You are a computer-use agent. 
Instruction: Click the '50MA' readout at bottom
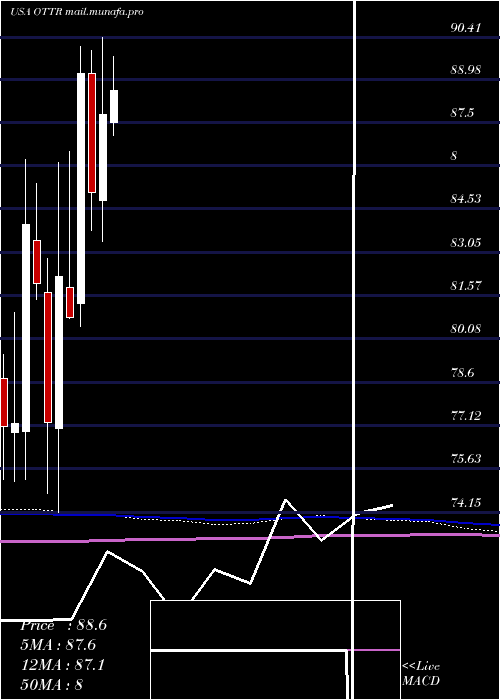point(52,685)
